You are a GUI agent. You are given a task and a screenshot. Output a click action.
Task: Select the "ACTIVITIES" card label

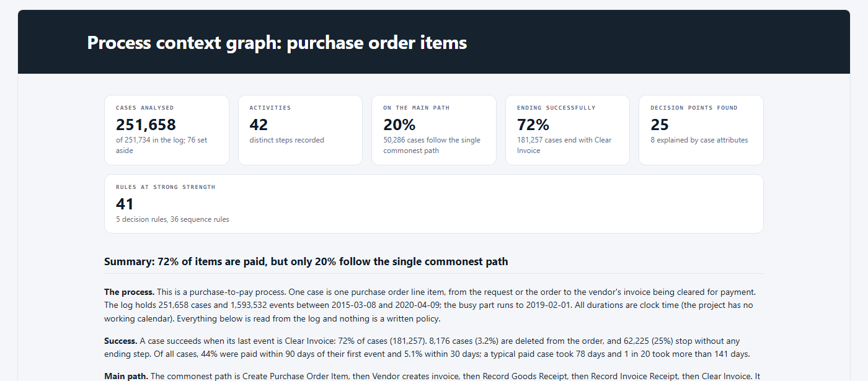click(x=270, y=108)
